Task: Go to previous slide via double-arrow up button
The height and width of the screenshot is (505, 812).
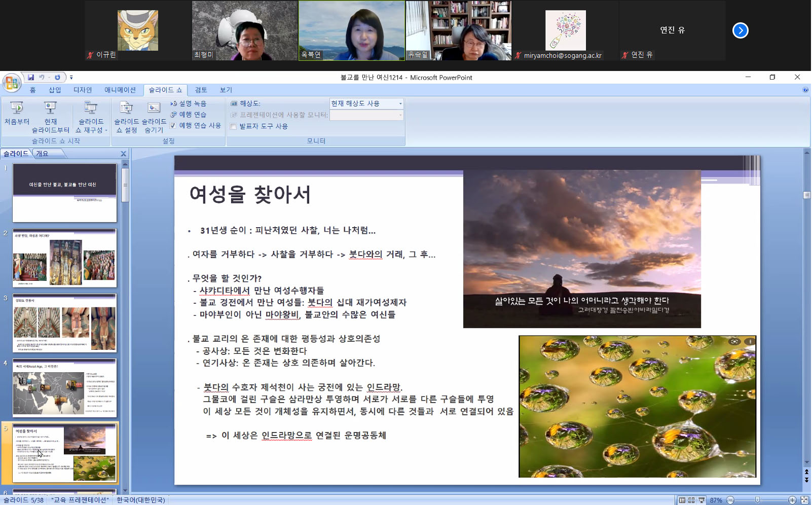Action: [806, 472]
